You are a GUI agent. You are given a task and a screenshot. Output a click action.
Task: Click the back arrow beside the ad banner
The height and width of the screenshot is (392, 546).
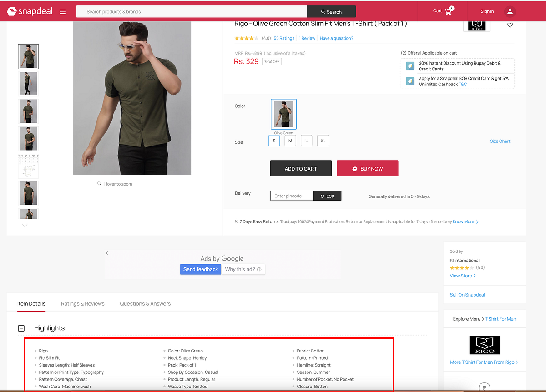pyautogui.click(x=107, y=252)
